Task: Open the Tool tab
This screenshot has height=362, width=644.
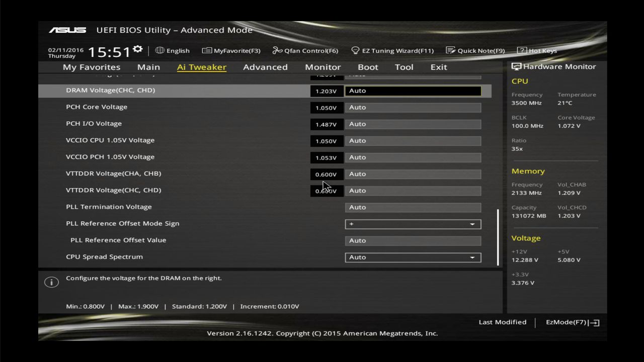Action: point(404,67)
